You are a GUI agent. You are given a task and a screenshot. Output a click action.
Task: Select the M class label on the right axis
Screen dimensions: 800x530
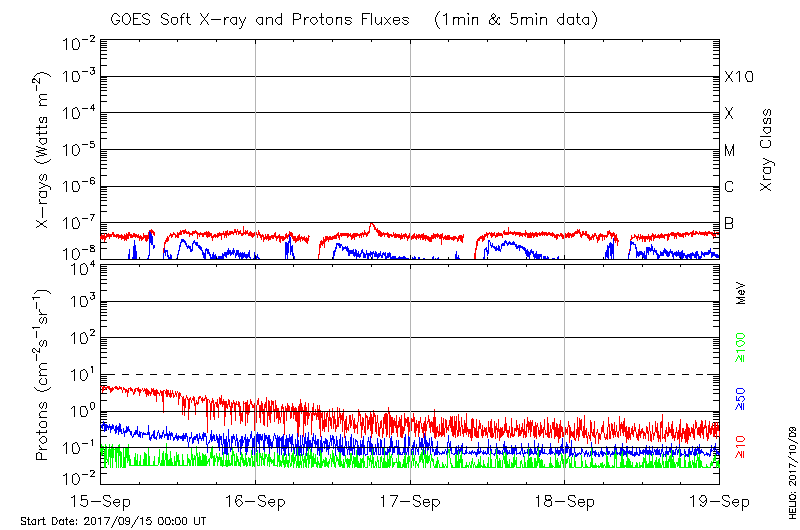[730, 151]
